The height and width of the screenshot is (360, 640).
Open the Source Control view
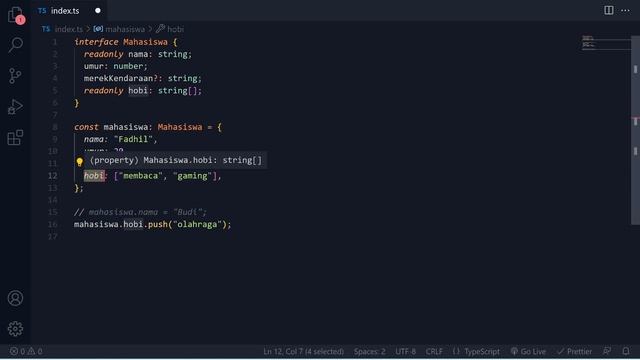pos(15,76)
